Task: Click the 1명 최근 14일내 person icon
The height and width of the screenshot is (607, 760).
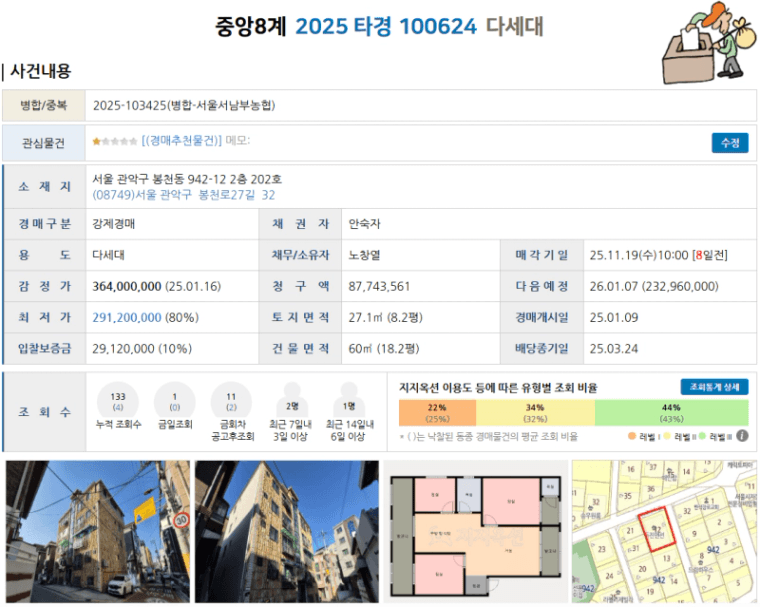Action: (349, 399)
